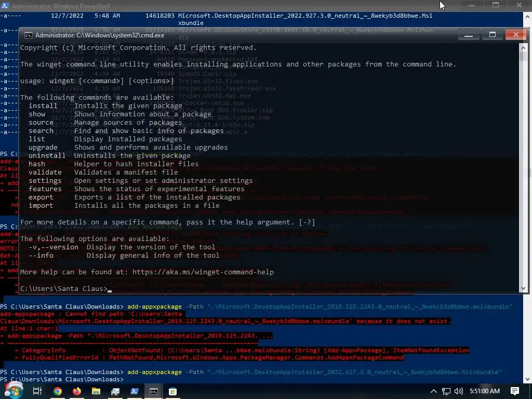The width and height of the screenshot is (532, 399).
Task: Click the '--info' option line
Action: click(x=124, y=256)
